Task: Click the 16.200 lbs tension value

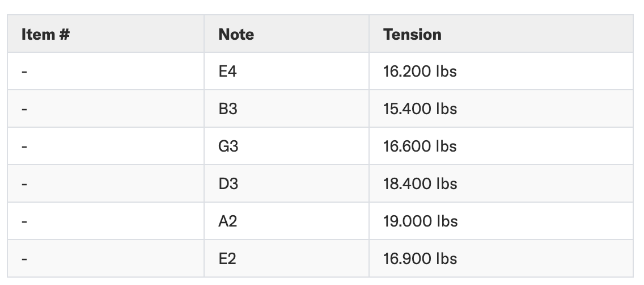Action: pos(420,72)
